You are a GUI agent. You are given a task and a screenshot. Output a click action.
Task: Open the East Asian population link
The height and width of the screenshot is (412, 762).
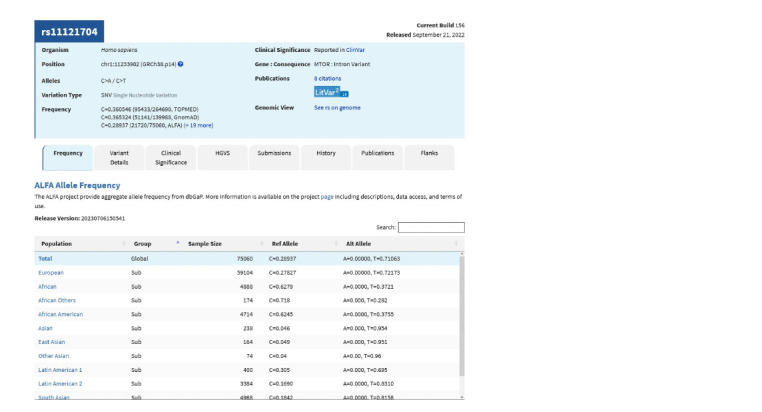point(52,343)
